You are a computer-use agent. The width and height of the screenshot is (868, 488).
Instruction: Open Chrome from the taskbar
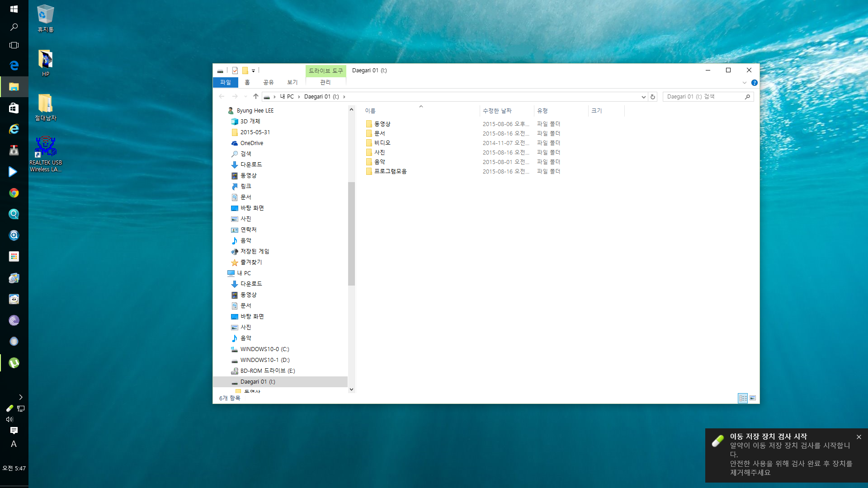tap(14, 193)
